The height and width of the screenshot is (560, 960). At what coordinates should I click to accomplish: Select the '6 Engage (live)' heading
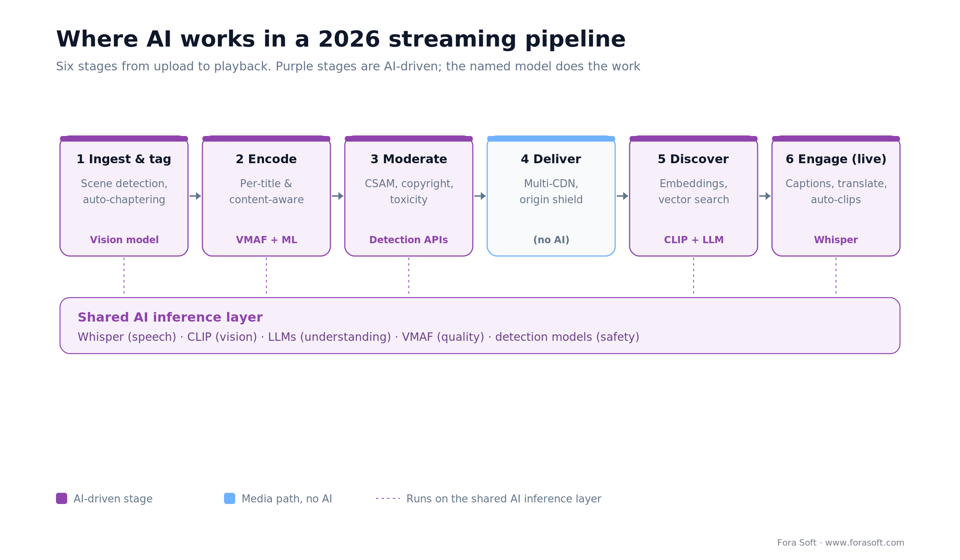click(836, 159)
